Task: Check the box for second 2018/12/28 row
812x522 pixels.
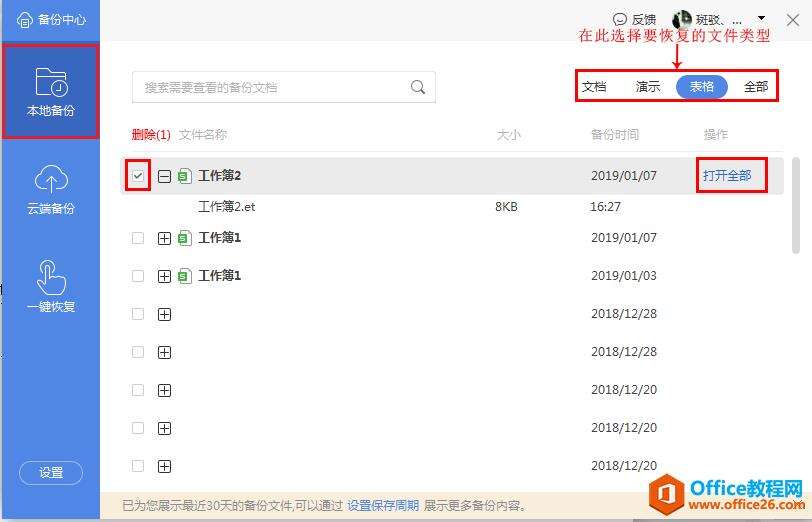Action: click(x=138, y=352)
